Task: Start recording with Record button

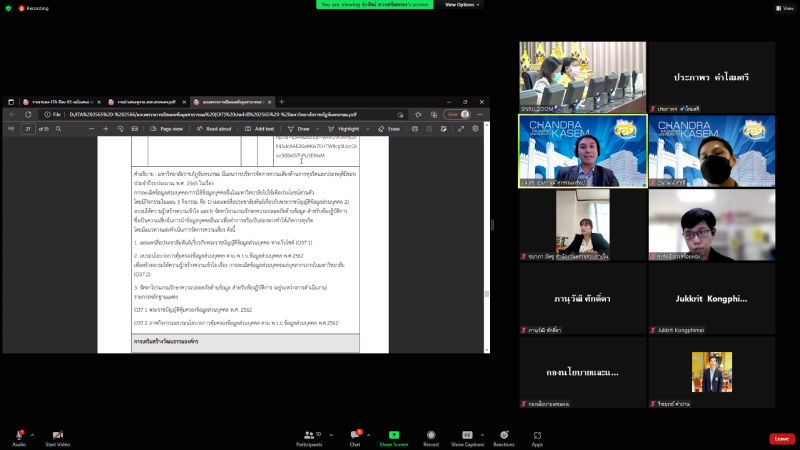Action: click(431, 435)
